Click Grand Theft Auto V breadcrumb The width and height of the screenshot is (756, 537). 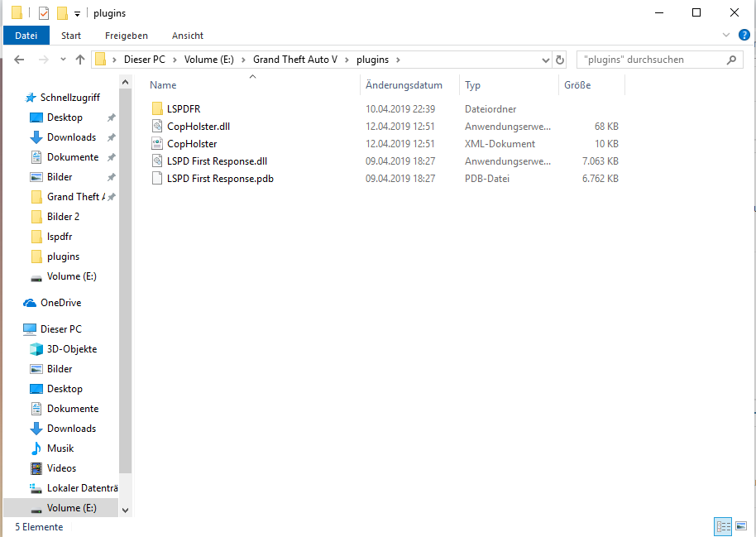(x=295, y=60)
